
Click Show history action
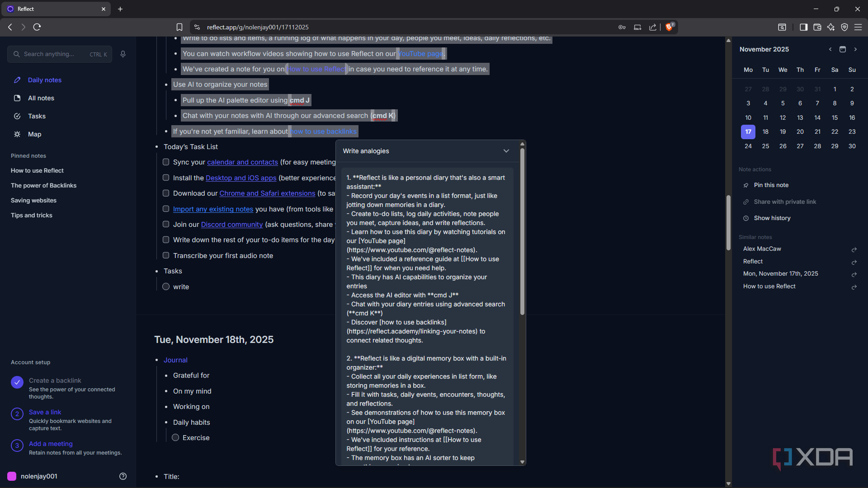click(x=772, y=218)
